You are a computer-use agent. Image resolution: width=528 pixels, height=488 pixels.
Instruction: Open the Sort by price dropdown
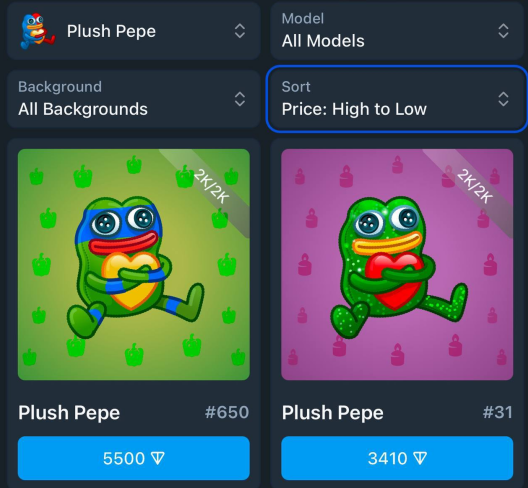coord(397,99)
